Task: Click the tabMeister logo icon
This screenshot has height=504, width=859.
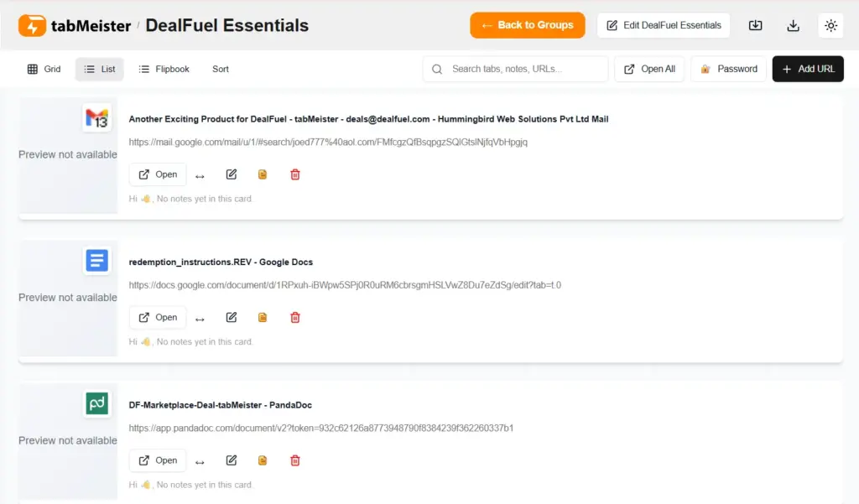Action: 33,25
